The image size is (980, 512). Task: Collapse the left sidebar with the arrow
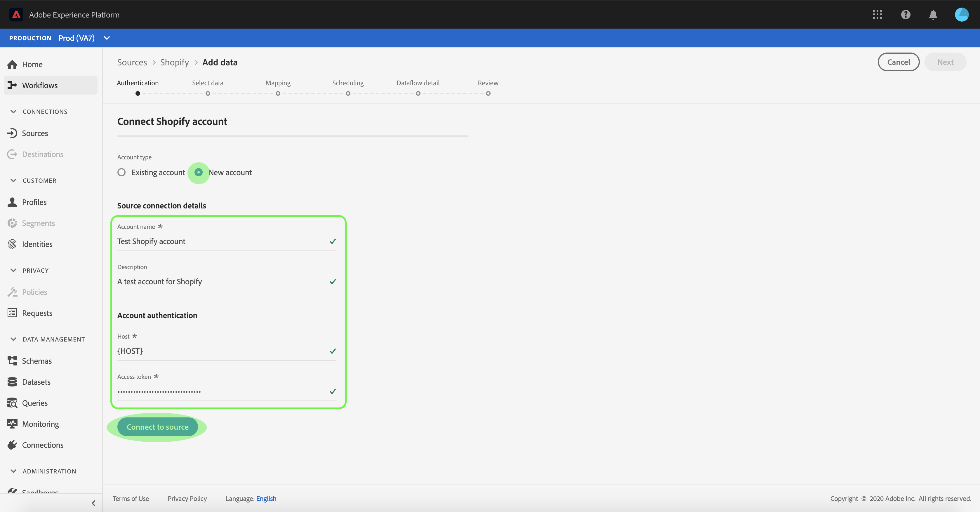point(93,503)
